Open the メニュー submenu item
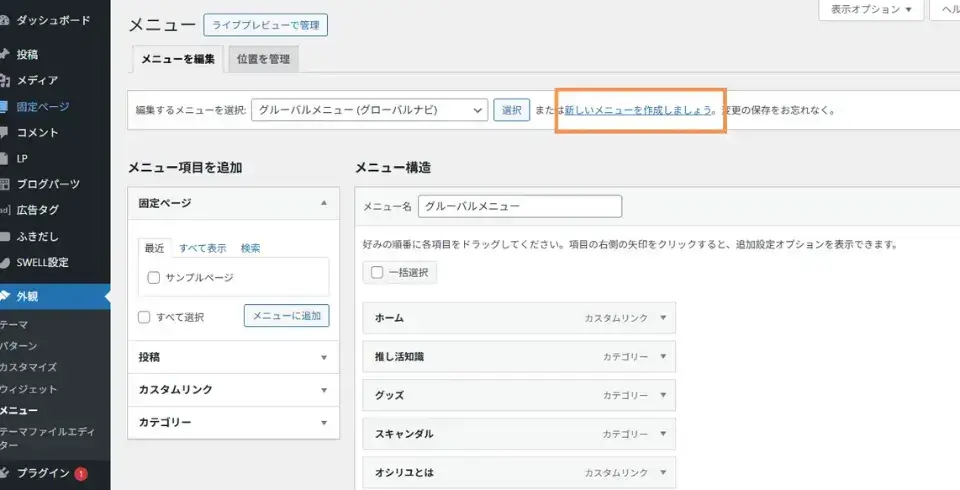Viewport: 960px width, 490px height. tap(18, 411)
